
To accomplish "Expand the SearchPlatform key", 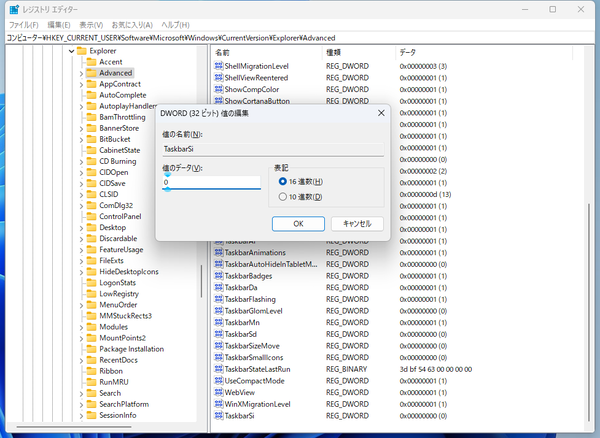I will point(81,405).
